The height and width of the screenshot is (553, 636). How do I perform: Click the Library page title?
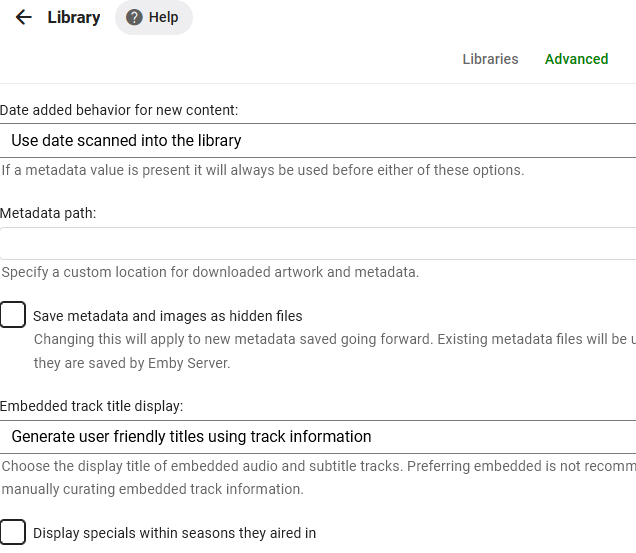(x=74, y=17)
